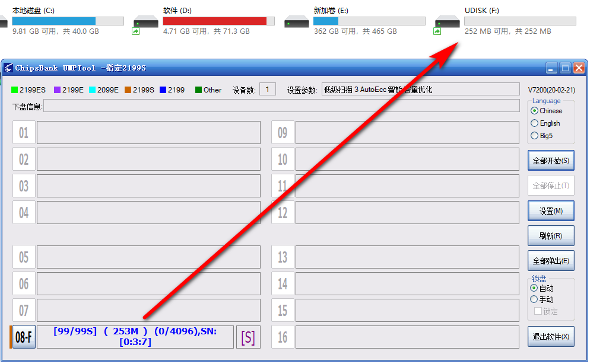Open the 软件 (D:) drive icon

coord(145,24)
